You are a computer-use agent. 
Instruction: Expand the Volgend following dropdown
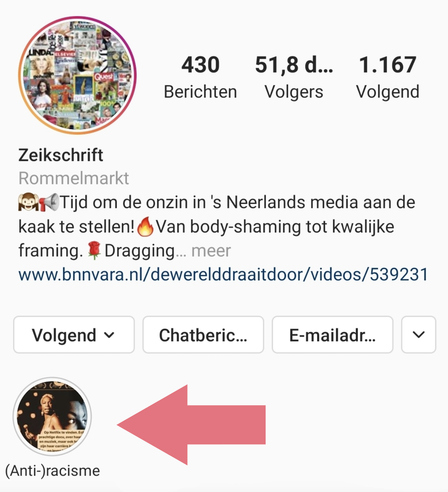[74, 335]
